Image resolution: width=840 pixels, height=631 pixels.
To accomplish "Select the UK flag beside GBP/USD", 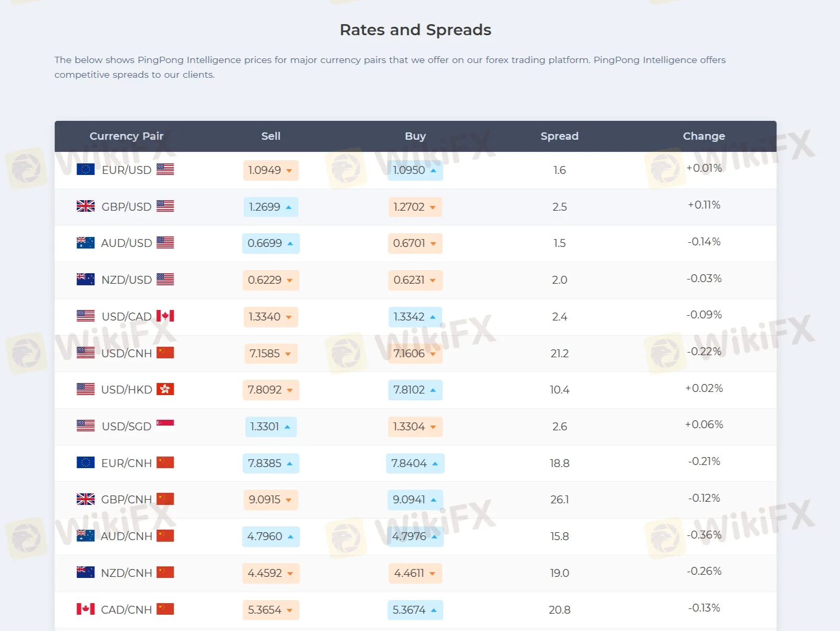I will (x=85, y=206).
